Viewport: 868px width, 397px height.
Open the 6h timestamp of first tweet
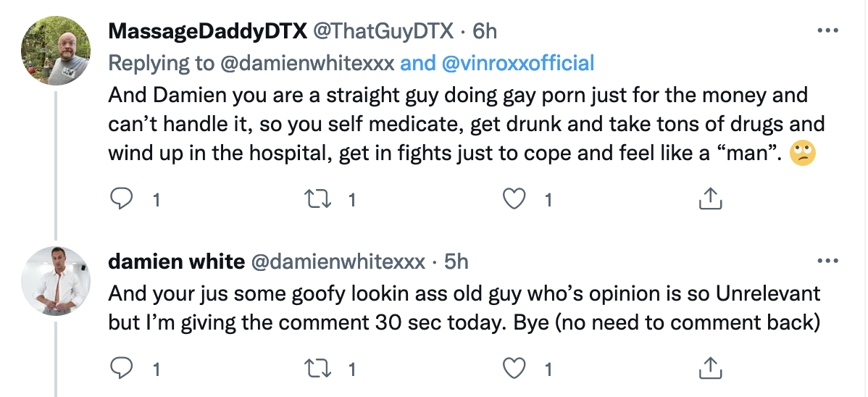(x=485, y=32)
